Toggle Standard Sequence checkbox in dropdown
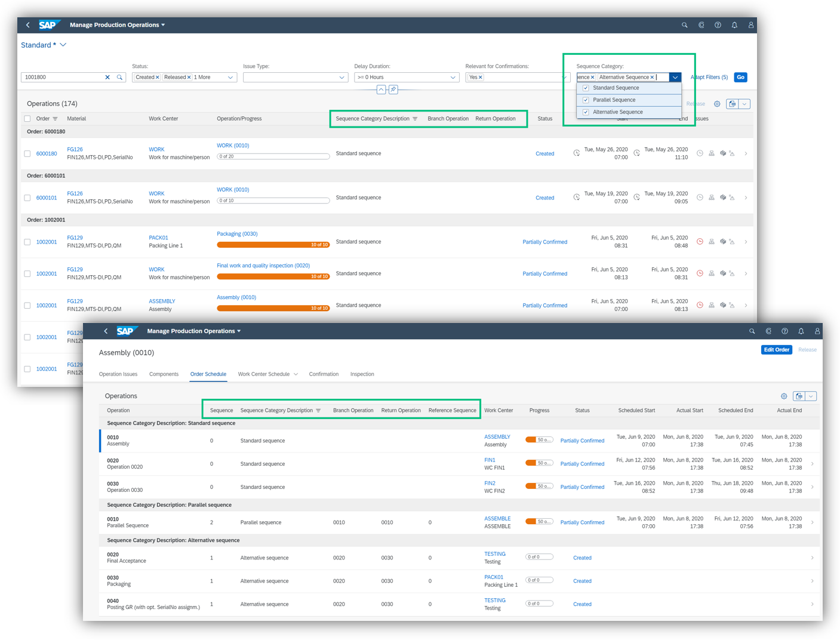 coord(586,88)
